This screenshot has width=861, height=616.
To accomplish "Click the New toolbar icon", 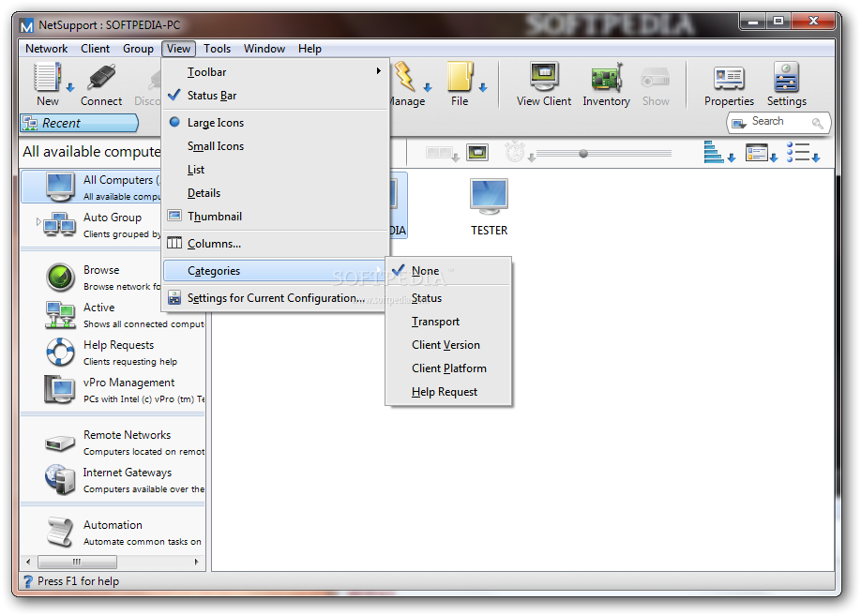I will (47, 77).
